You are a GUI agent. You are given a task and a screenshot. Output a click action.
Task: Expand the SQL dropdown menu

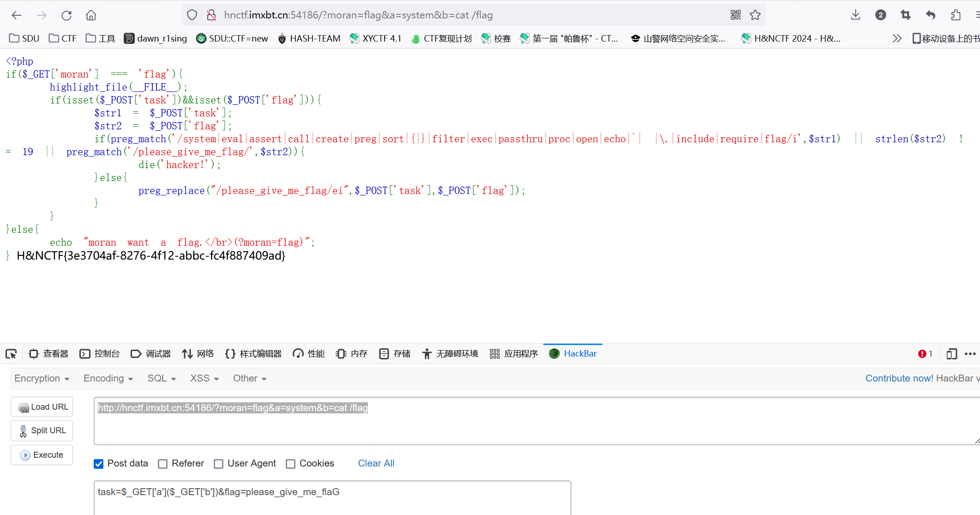click(162, 378)
